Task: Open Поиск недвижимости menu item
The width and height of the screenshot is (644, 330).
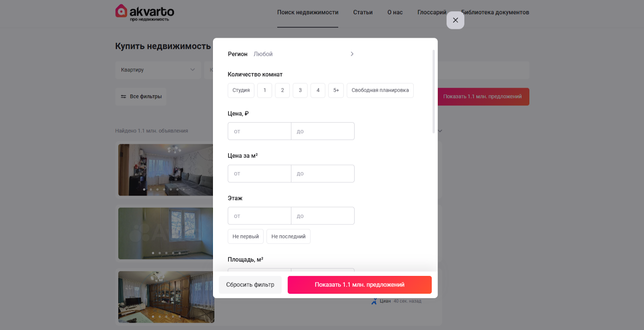Action: pyautogui.click(x=308, y=12)
